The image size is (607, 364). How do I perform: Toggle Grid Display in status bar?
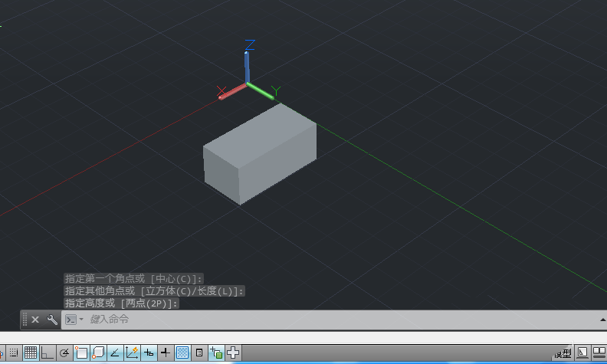[x=31, y=353]
